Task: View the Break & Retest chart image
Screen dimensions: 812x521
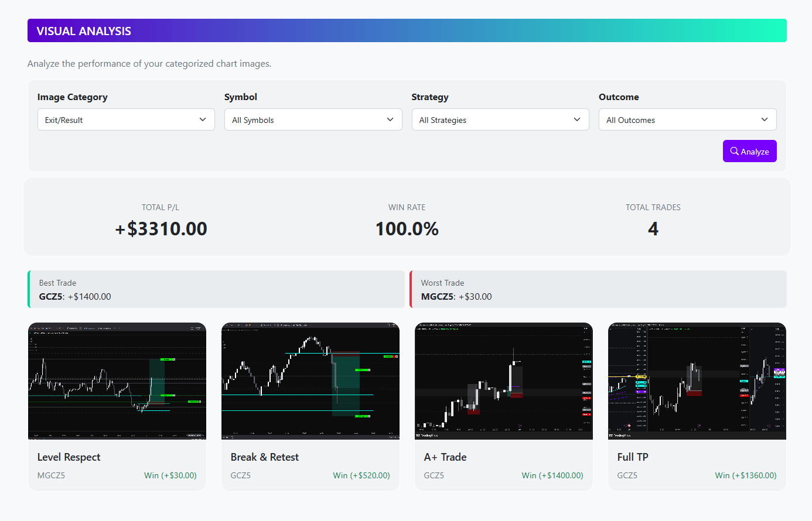Action: 310,381
